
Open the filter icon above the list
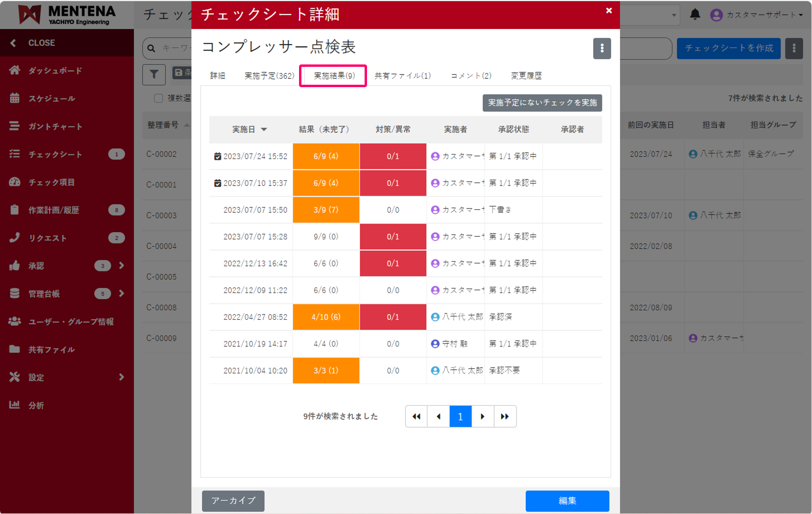pyautogui.click(x=153, y=74)
